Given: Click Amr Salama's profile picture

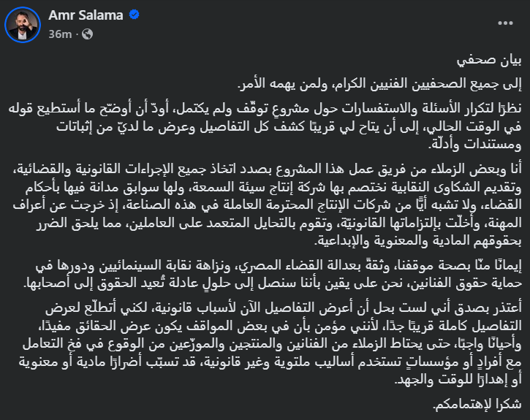Looking at the screenshot, I should click(x=22, y=24).
